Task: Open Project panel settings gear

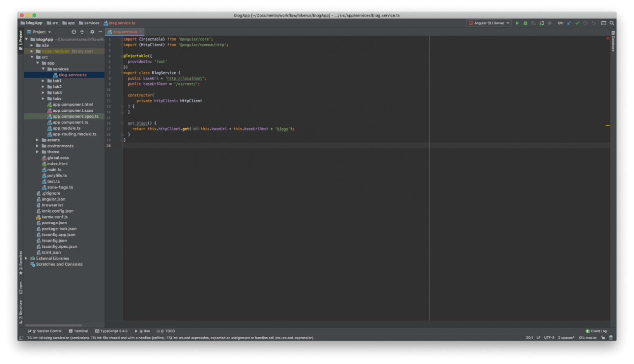Action: [91, 32]
